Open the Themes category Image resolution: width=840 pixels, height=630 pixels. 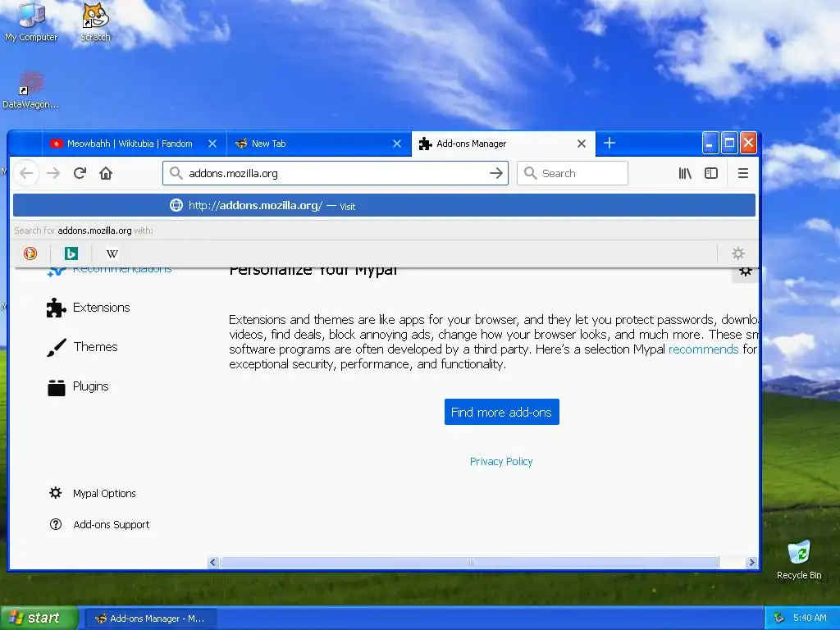tap(82, 347)
